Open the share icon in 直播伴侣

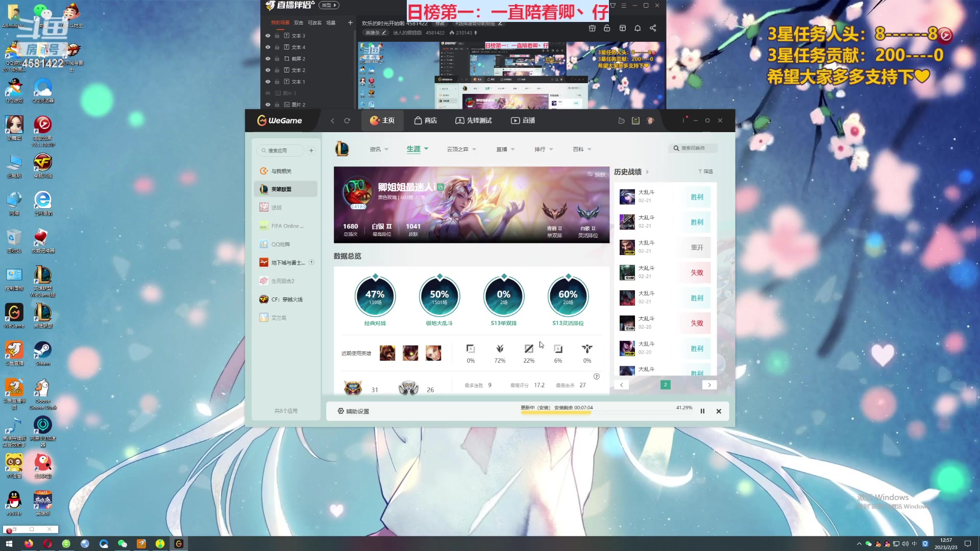tap(653, 28)
